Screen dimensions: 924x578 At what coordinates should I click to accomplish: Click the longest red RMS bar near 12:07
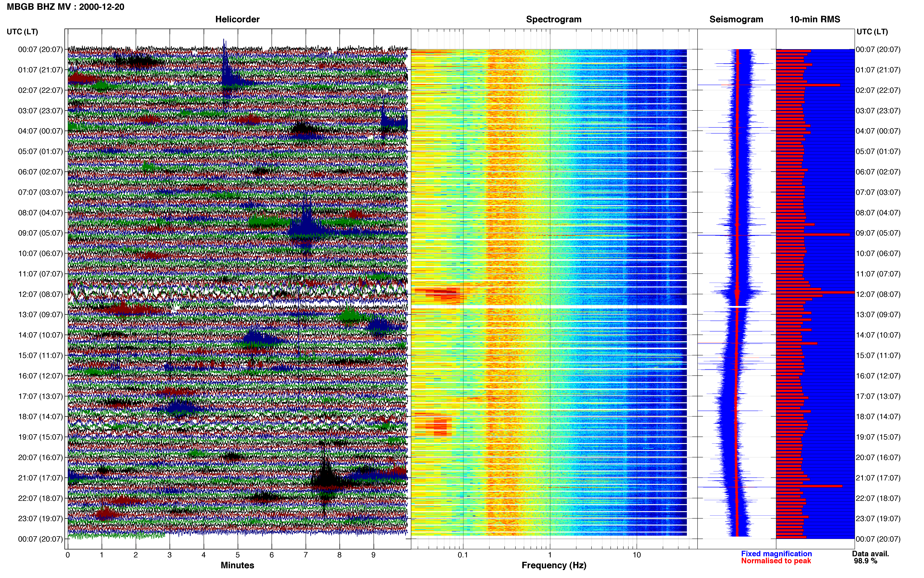coord(815,292)
